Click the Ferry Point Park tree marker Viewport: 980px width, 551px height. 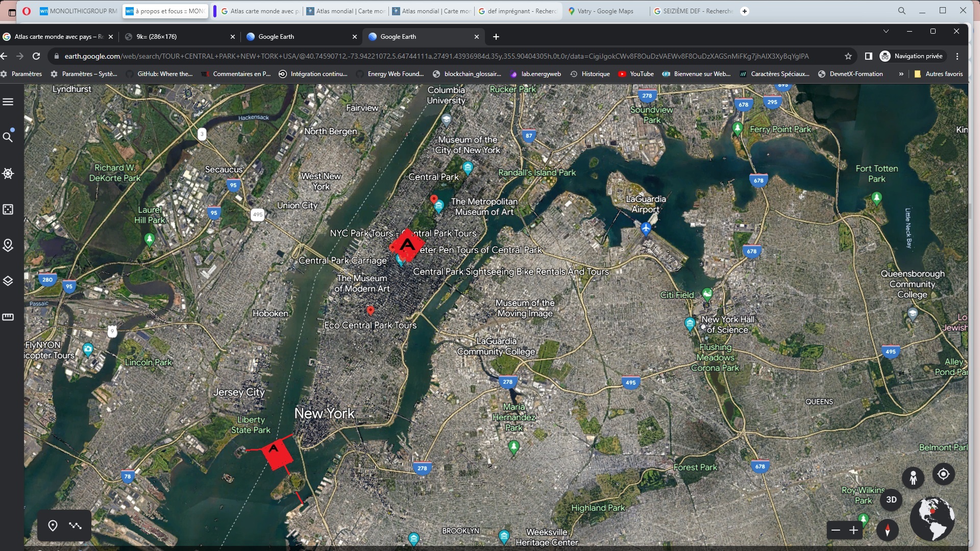[x=737, y=128]
